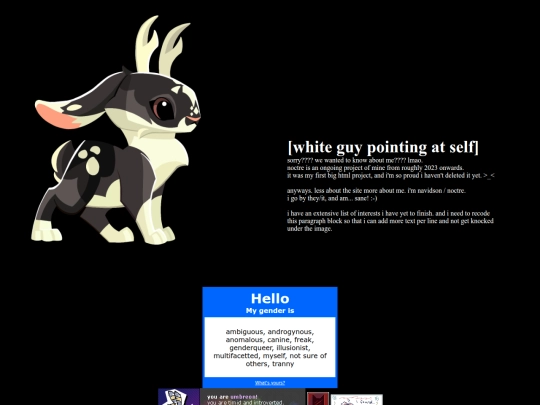Click the "[white guy pointing at self]" heading
This screenshot has width=540, height=405.
click(x=383, y=147)
